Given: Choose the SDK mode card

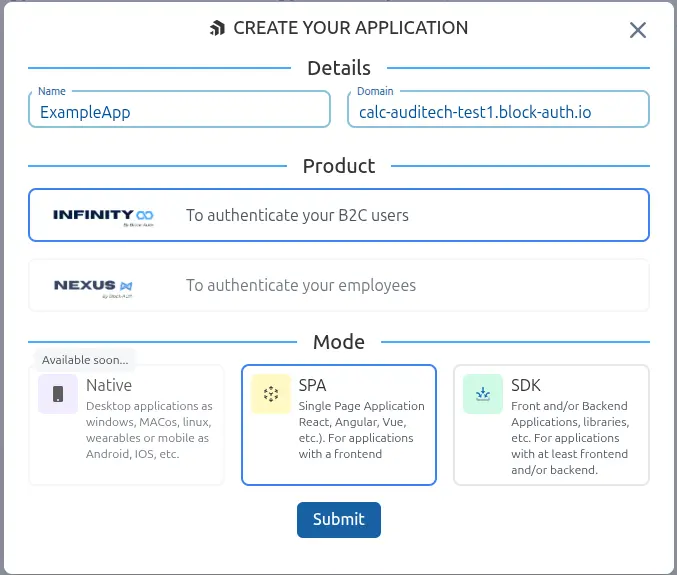Looking at the screenshot, I should click(551, 425).
